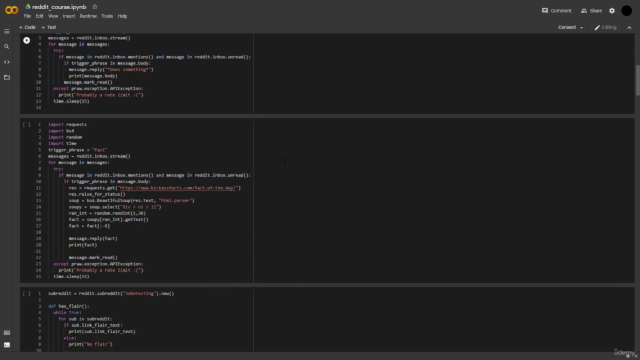Viewport: 640px width, 360px height.
Task: Open the Runtime menu
Action: tap(88, 16)
